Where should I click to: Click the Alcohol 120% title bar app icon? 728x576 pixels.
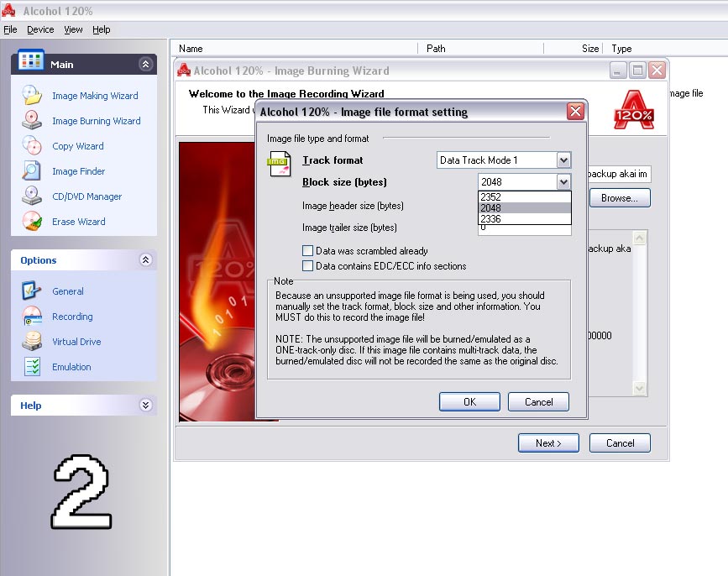tap(8, 10)
